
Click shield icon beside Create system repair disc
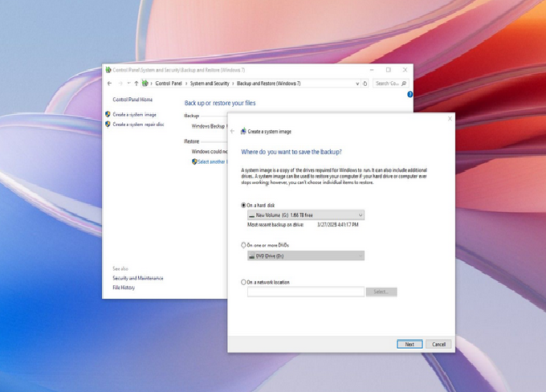(108, 125)
